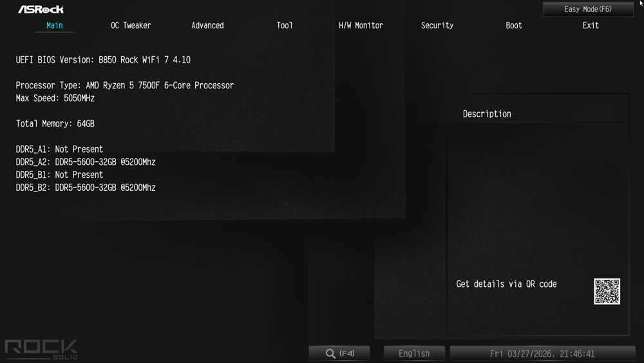Click the QR code image
This screenshot has width=644, height=363.
coord(607,291)
